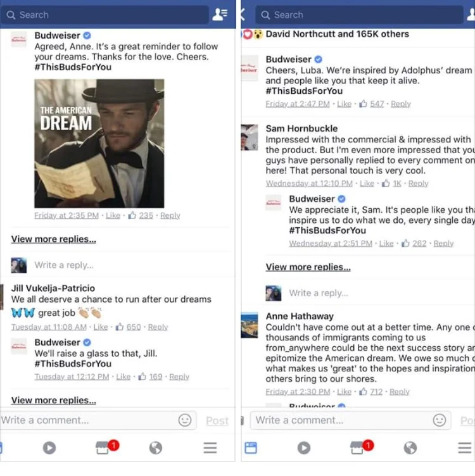Expand more replies under American Dream image

click(54, 239)
